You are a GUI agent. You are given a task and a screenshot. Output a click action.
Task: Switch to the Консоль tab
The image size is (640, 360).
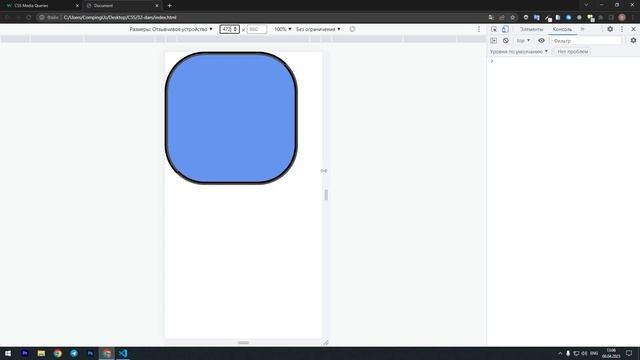562,29
